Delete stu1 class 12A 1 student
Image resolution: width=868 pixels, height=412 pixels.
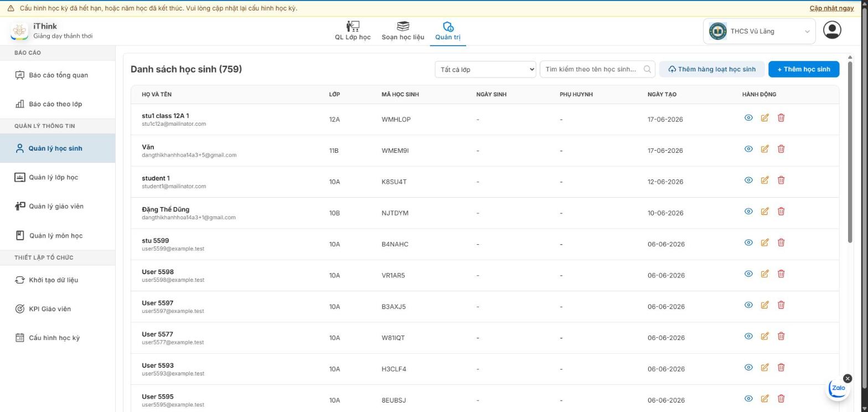pyautogui.click(x=781, y=118)
